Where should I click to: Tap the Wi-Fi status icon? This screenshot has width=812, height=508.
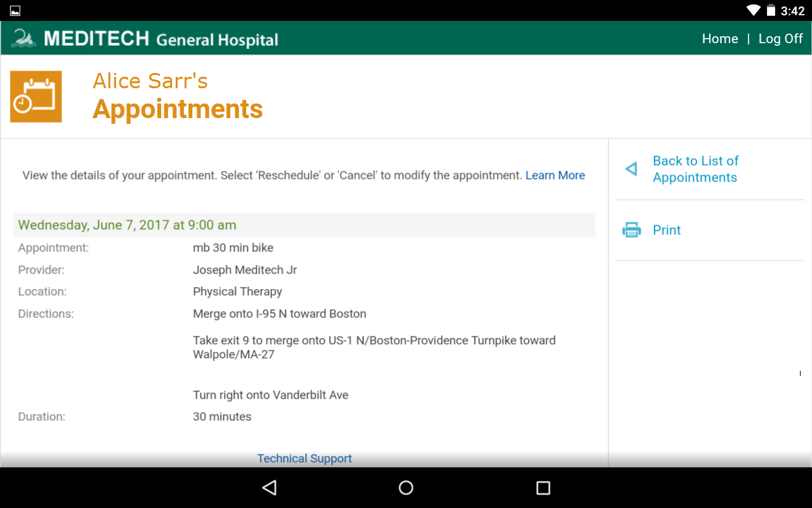[753, 10]
